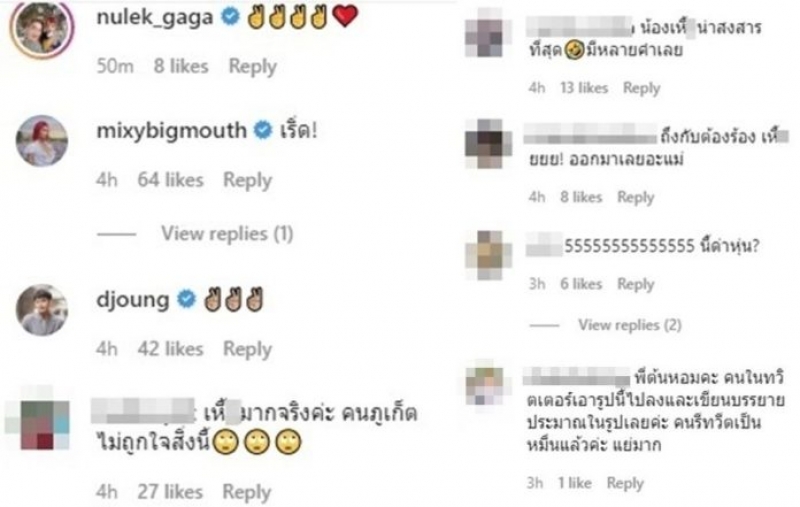Screen dimensions: 800x507
Task: Open nulek_gaga's profile picture
Action: [42, 28]
